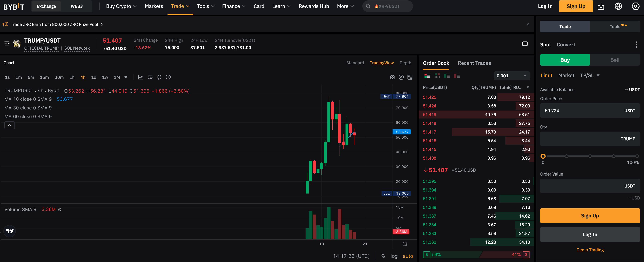
Task: Expand chart to fullscreen icon
Action: tap(410, 77)
